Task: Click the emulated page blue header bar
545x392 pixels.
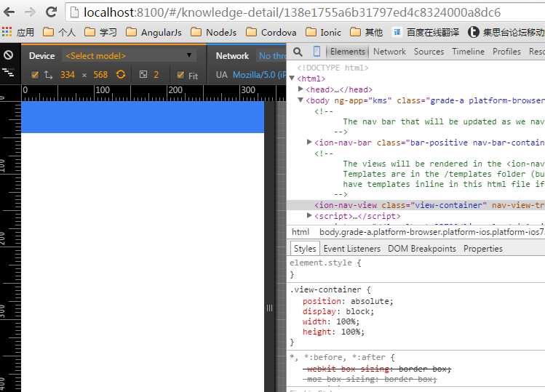Action: (x=143, y=117)
